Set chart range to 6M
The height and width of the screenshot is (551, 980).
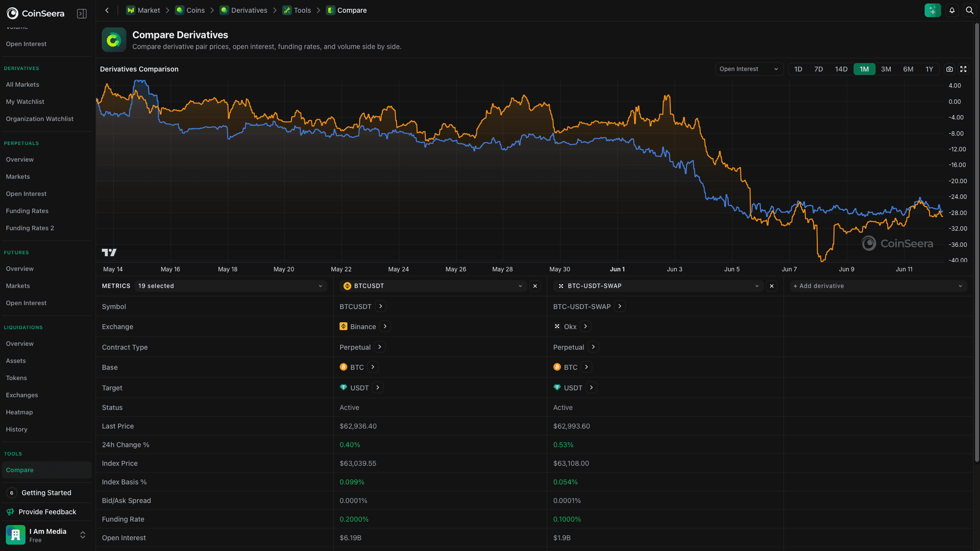click(908, 69)
